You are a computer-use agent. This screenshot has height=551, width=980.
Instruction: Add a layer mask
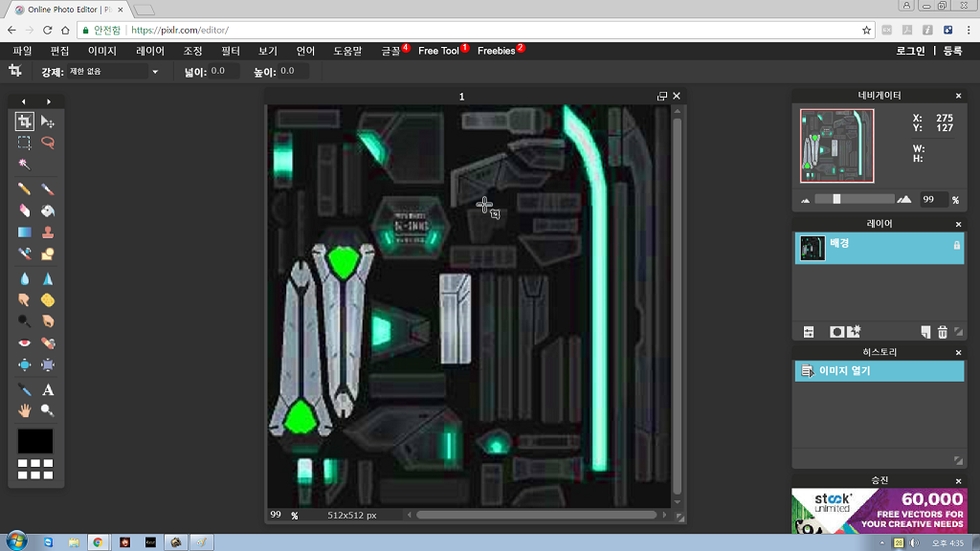point(836,332)
